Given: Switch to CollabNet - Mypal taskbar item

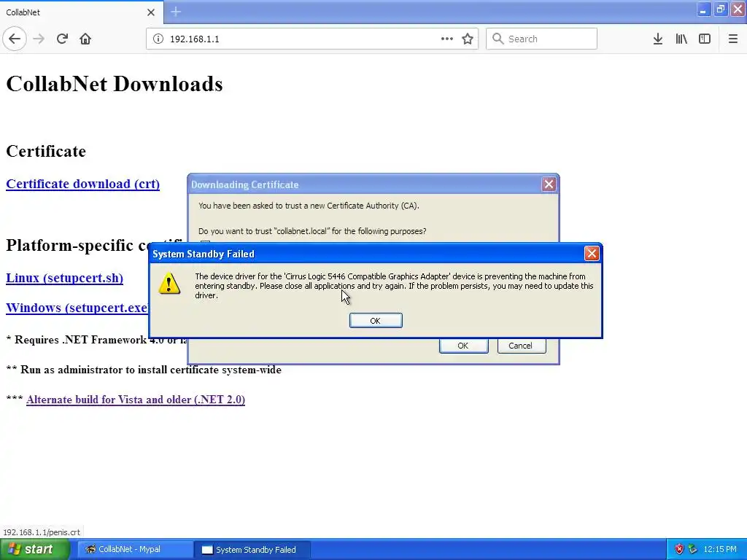Looking at the screenshot, I should [x=135, y=549].
